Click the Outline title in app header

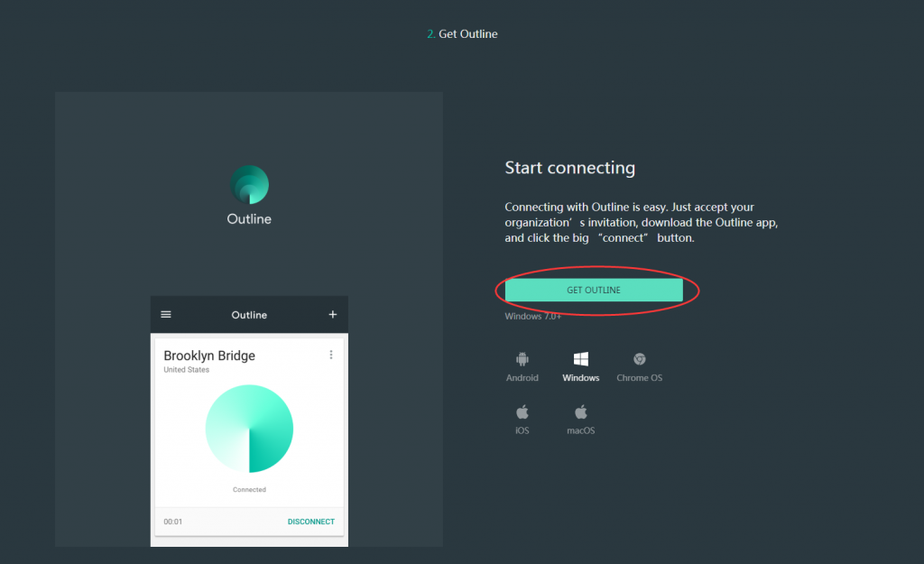[249, 315]
